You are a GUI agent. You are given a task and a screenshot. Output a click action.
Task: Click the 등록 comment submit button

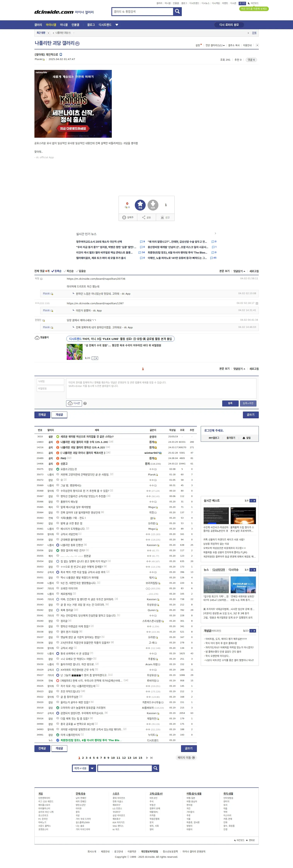tap(230, 403)
